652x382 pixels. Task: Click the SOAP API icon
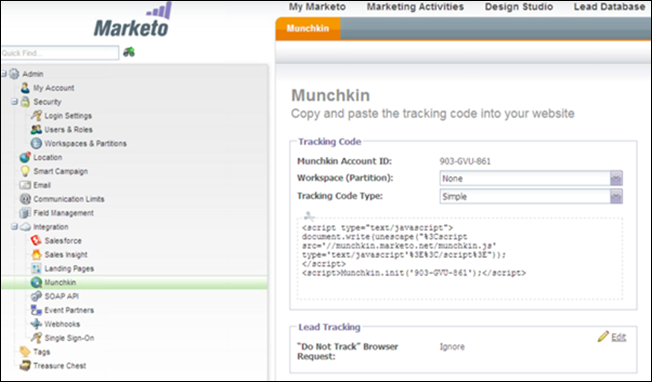click(36, 296)
